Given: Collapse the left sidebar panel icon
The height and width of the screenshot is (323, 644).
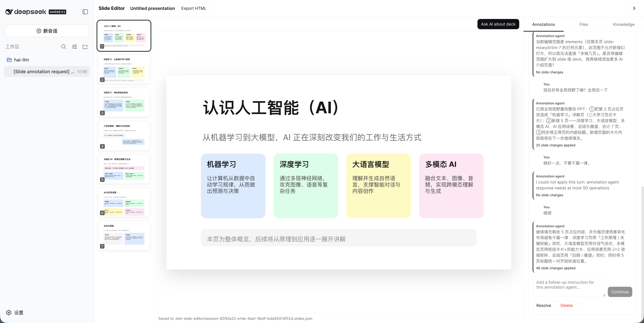Looking at the screenshot, I should pyautogui.click(x=85, y=12).
